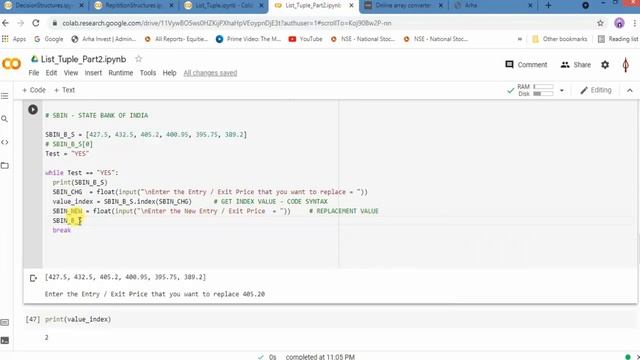Click the 'Test = "YES"' code line
This screenshot has height=360, width=640.
tap(67, 154)
